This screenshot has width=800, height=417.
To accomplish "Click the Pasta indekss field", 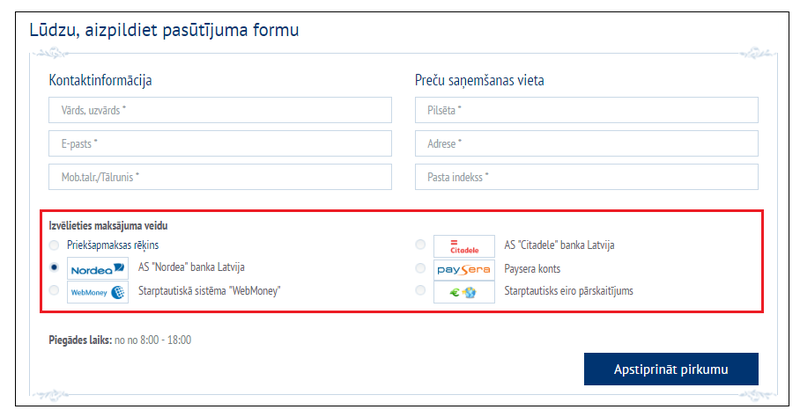I will pos(586,177).
